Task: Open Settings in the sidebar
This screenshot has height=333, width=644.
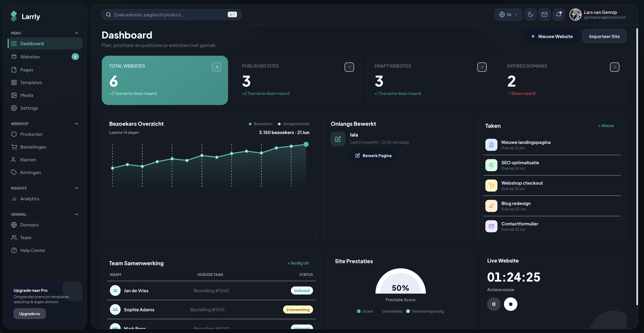Action: 45,108
